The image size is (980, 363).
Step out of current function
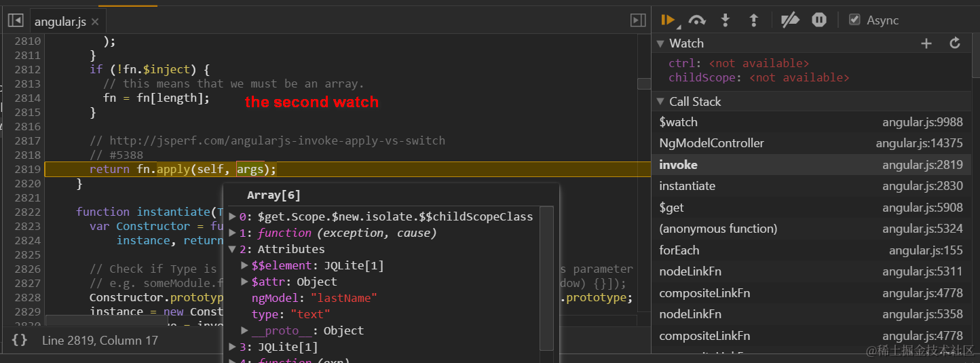point(753,20)
